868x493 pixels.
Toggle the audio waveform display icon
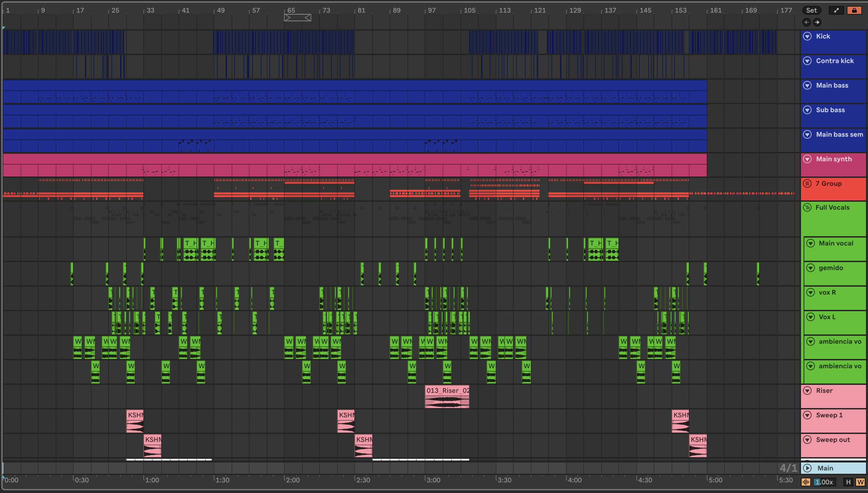pyautogui.click(x=806, y=482)
